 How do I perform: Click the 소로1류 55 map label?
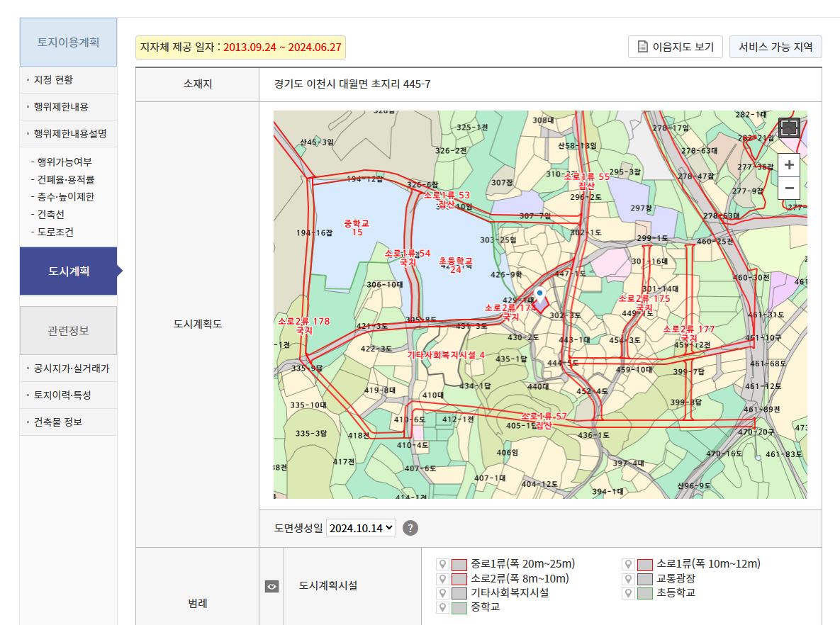586,181
